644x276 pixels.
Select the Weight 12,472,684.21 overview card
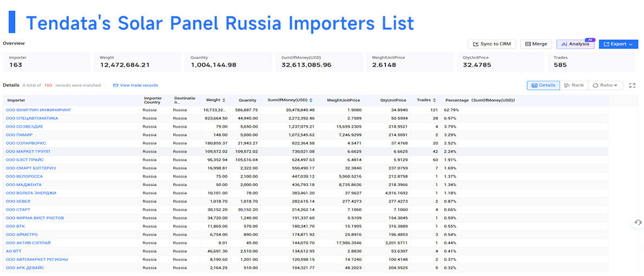[x=137, y=62]
